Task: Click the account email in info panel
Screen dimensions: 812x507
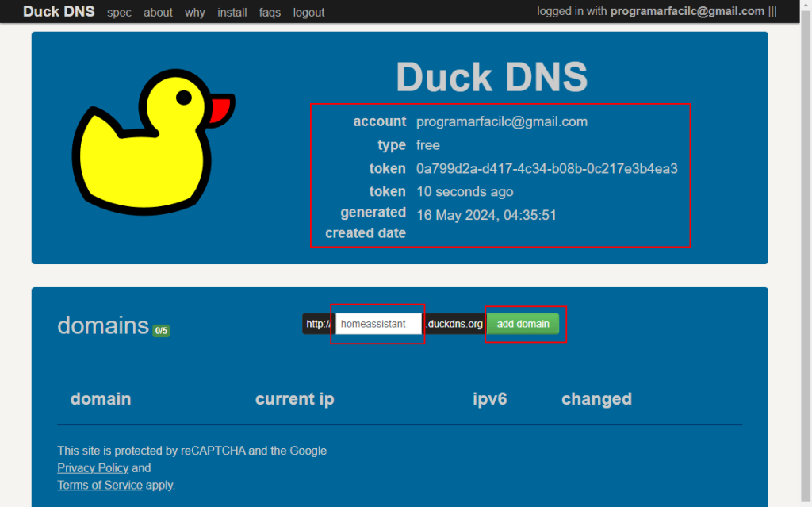Action: (x=501, y=121)
